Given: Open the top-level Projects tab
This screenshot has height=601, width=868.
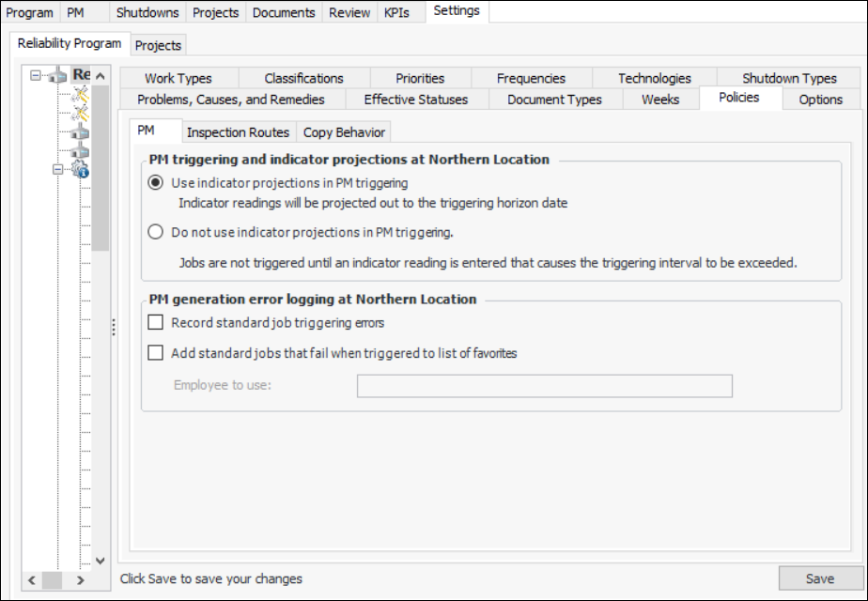Looking at the screenshot, I should coord(216,13).
